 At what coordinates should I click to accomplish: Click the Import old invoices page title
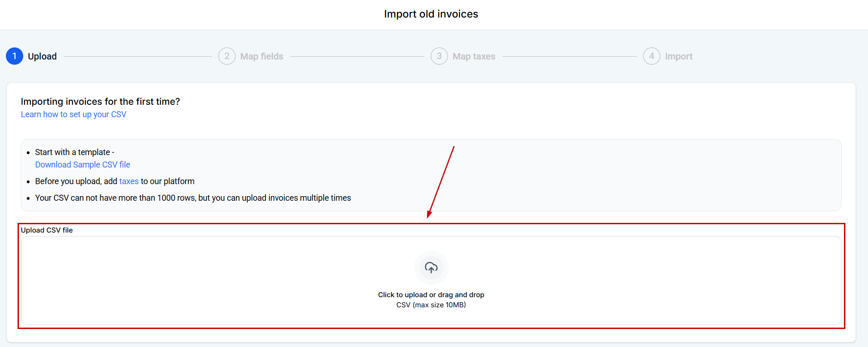[x=431, y=14]
